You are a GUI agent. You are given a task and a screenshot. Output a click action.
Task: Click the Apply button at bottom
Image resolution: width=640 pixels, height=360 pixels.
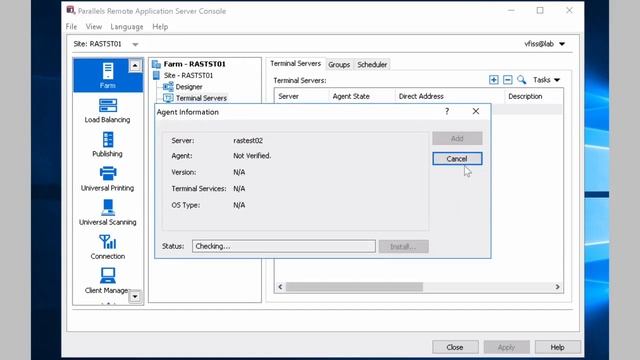(x=507, y=347)
